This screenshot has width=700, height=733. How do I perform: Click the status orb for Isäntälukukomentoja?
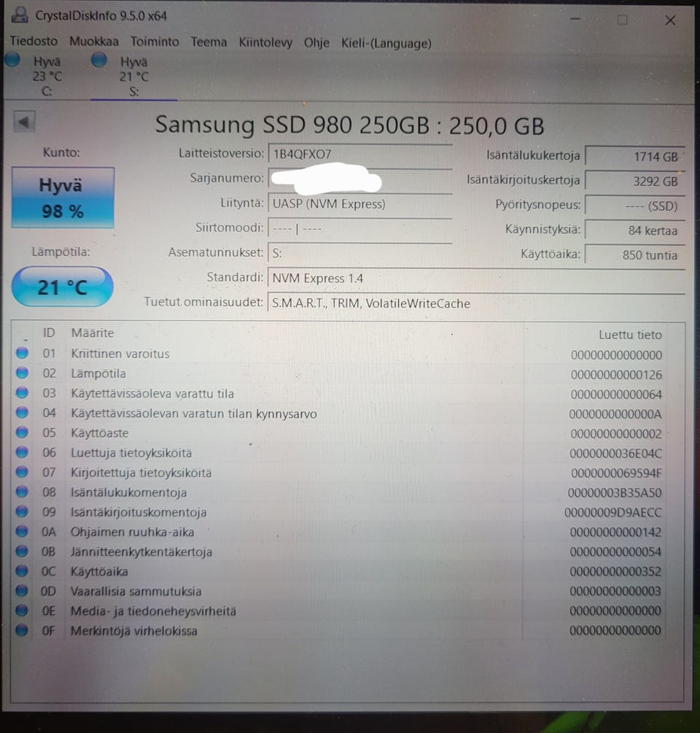(22, 492)
